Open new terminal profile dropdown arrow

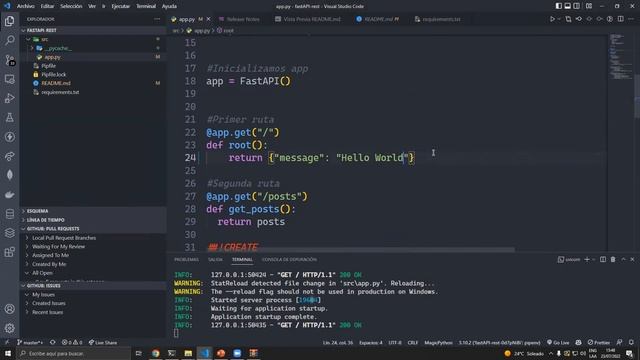point(593,259)
